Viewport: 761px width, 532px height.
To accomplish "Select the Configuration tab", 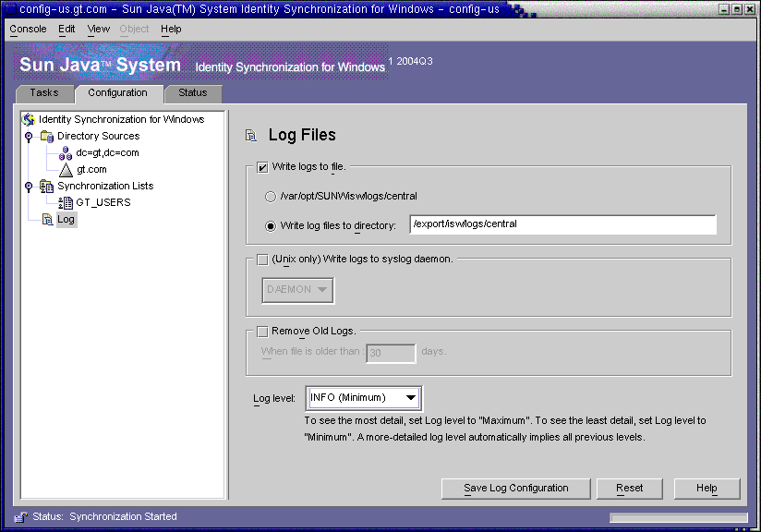I will coord(118,93).
